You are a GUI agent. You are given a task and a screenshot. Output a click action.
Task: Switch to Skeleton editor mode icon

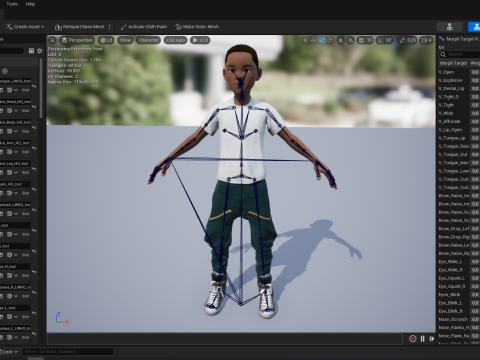450,27
